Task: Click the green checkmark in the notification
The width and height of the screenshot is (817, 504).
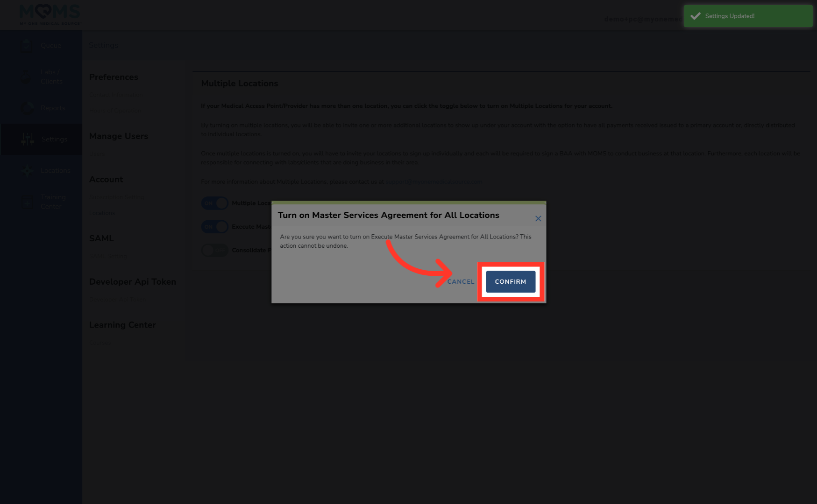Action: [696, 15]
